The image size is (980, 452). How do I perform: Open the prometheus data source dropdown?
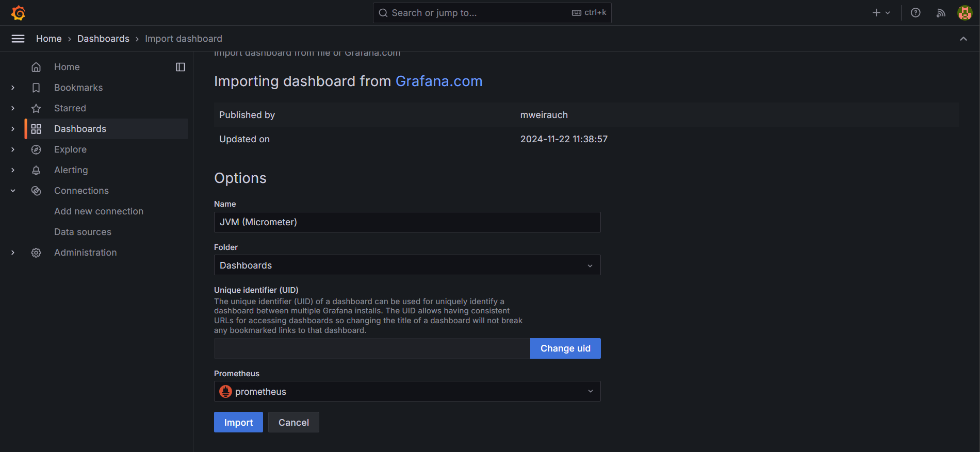tap(407, 391)
